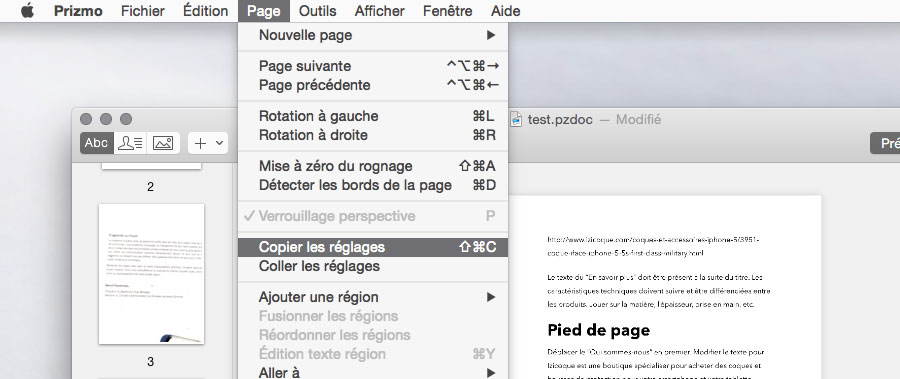Choose Page suivante
This screenshot has height=379, width=900.
[373, 66]
